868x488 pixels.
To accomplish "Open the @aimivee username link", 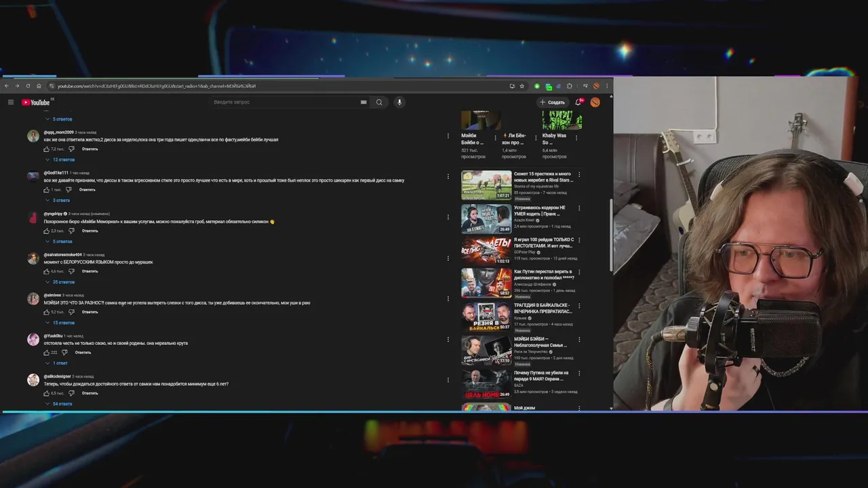I will click(x=52, y=295).
